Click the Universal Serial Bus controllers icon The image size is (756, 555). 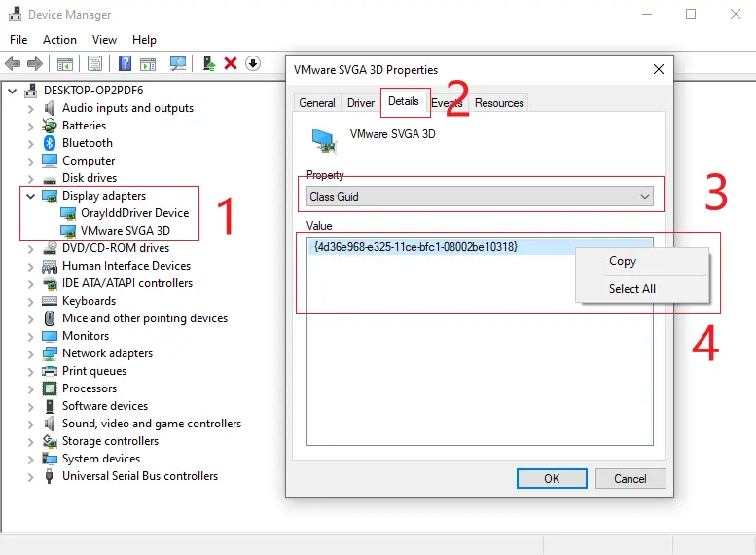(x=50, y=476)
